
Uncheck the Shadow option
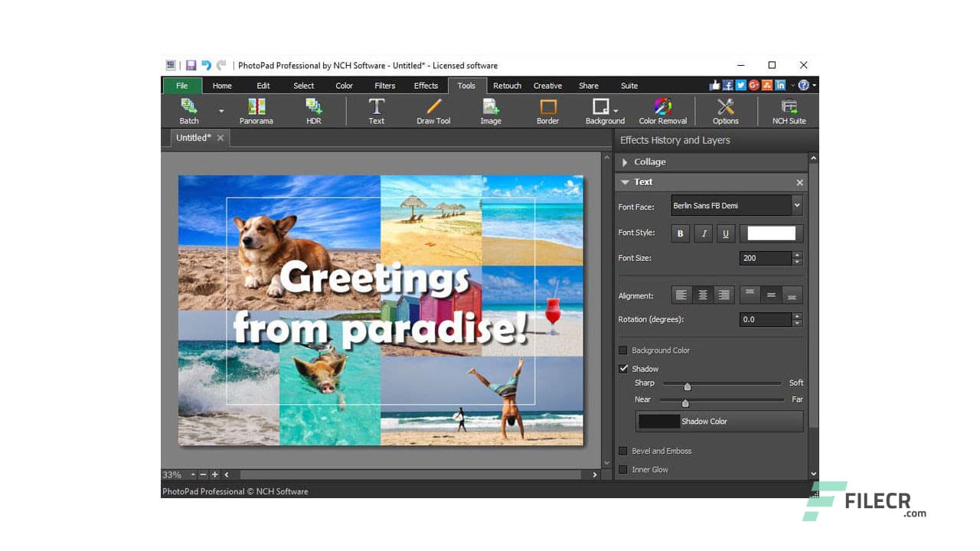click(x=624, y=368)
